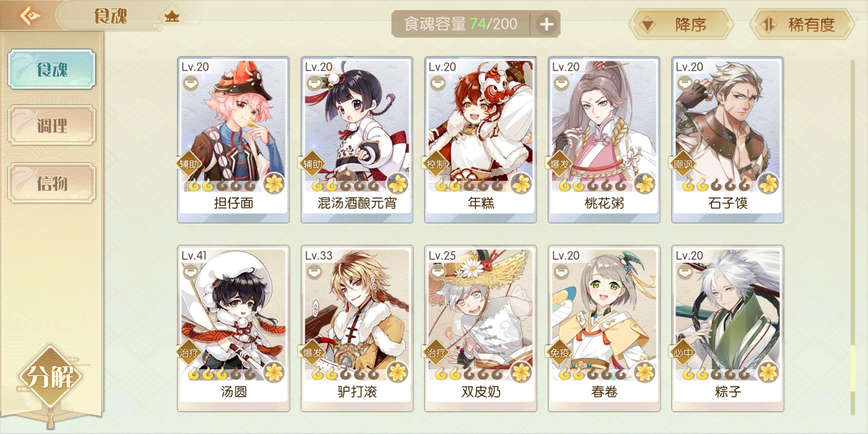
Task: Click the vertical scrollbar on the right
Action: 852,237
